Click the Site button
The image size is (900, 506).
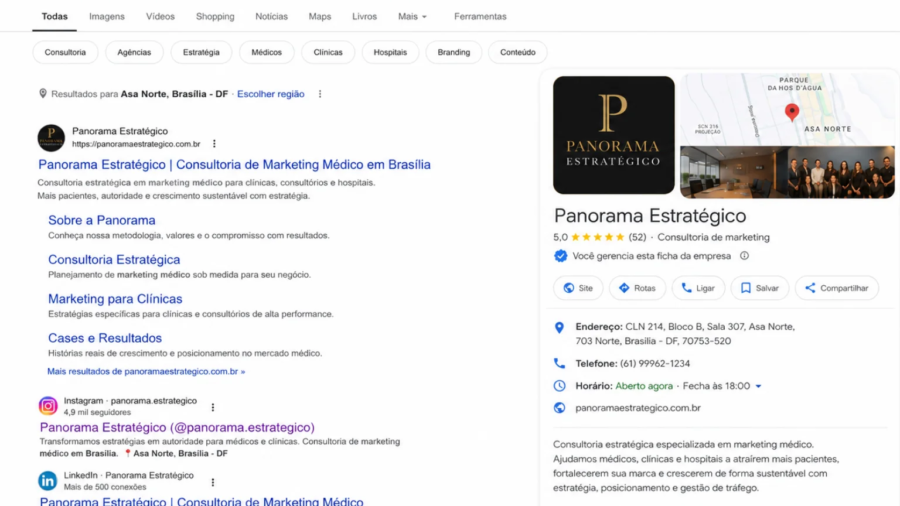point(578,288)
